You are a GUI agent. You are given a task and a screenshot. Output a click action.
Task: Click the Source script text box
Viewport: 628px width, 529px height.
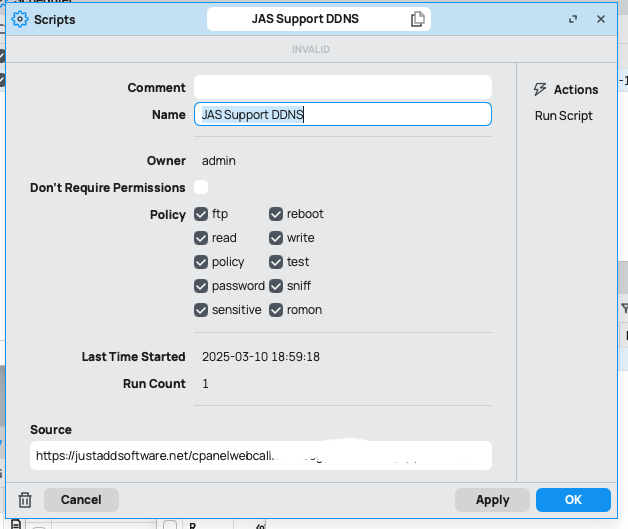[x=260, y=455]
